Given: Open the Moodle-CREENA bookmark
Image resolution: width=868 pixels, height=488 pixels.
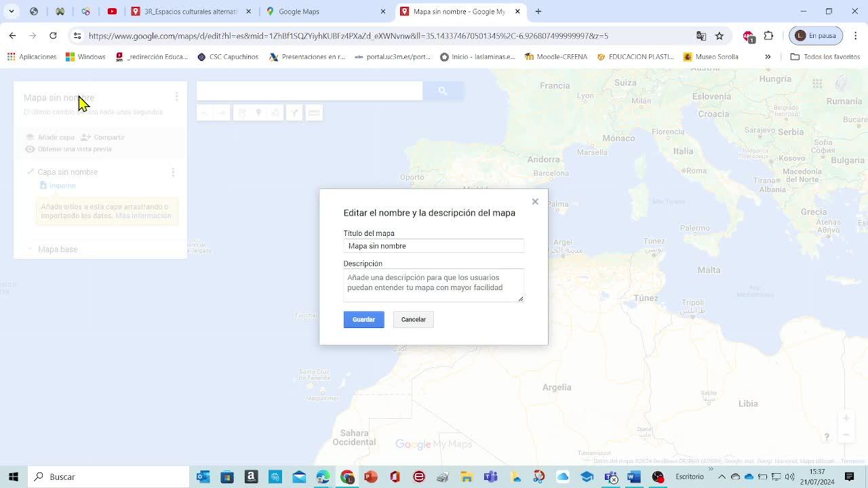Looking at the screenshot, I should tap(555, 57).
